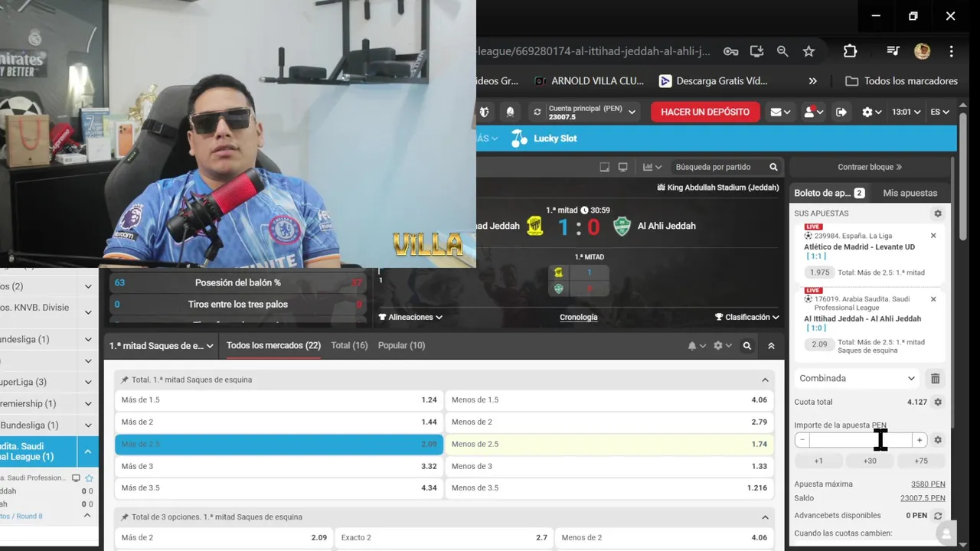Open the markets gear settings dropdown

coord(722,346)
